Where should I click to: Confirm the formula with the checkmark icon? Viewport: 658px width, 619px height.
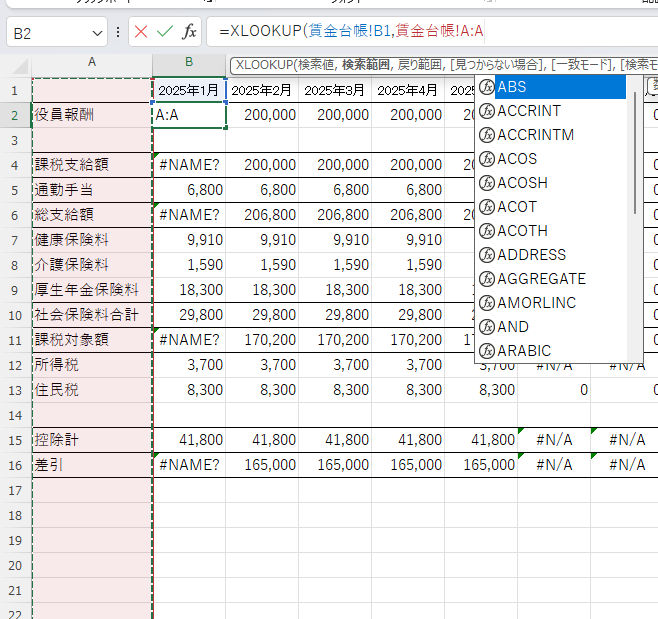(x=164, y=31)
